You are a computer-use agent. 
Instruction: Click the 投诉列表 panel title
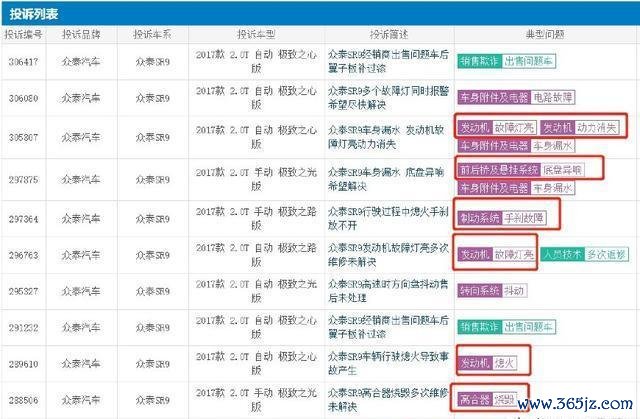coord(34,14)
